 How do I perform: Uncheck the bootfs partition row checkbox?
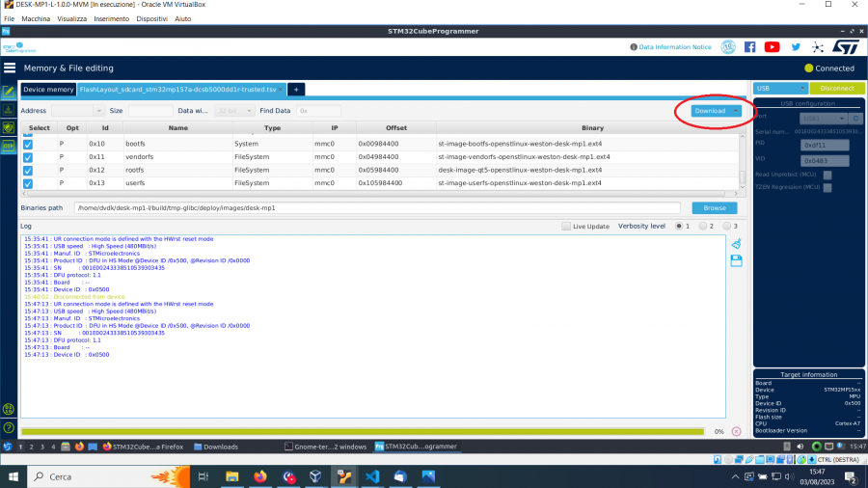pyautogui.click(x=28, y=144)
